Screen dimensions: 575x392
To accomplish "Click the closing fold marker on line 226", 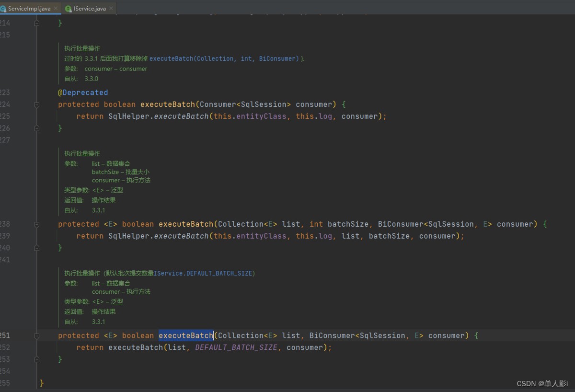I will click(x=37, y=128).
